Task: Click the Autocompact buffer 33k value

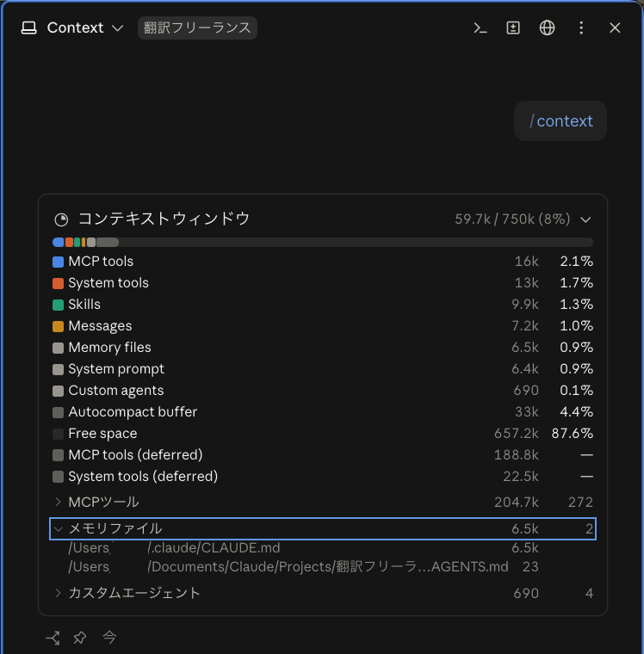Action: tap(527, 412)
